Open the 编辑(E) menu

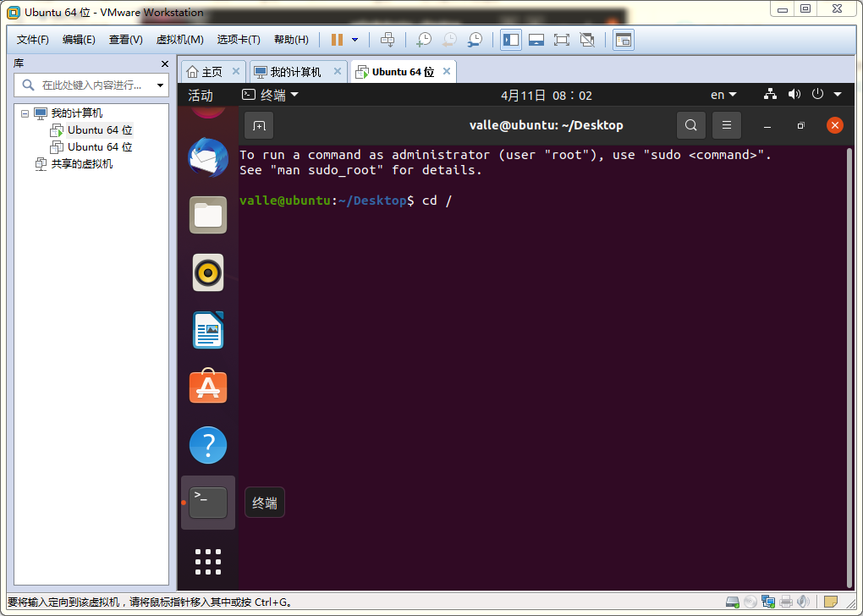(x=79, y=40)
